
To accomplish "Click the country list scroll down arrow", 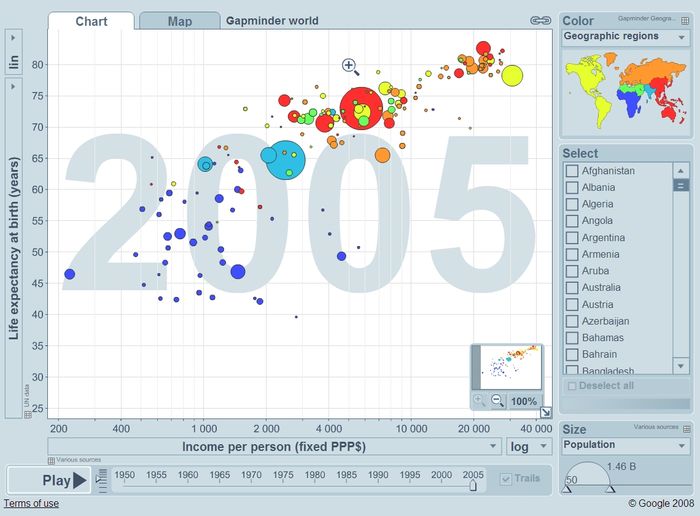I will tap(680, 366).
